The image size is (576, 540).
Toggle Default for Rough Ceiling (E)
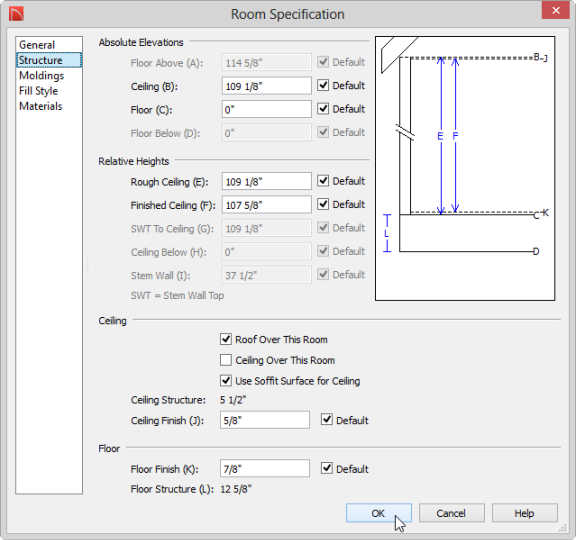pos(323,181)
